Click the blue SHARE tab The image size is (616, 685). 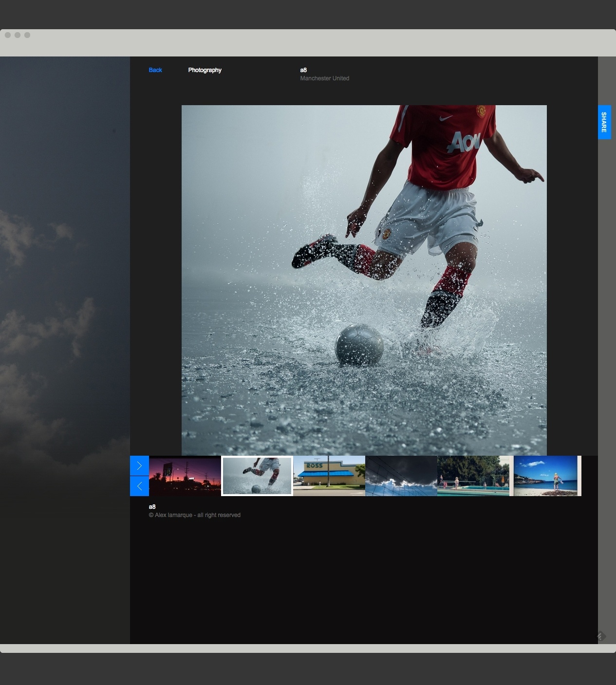pos(604,122)
